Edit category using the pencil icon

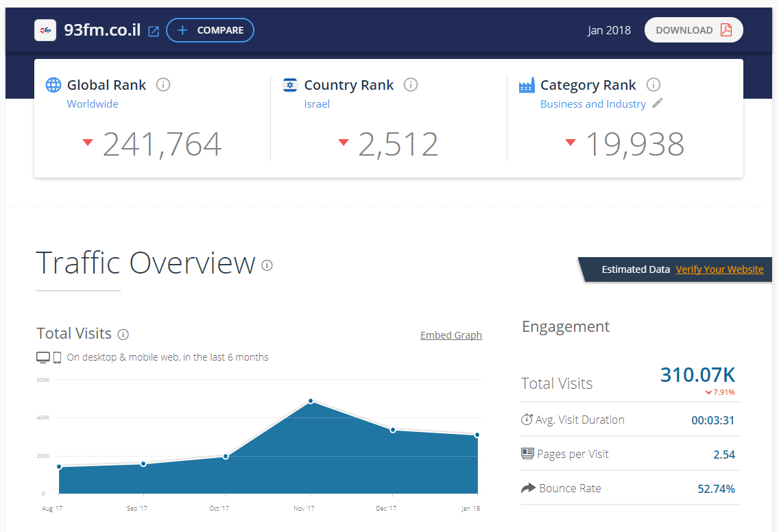point(658,104)
